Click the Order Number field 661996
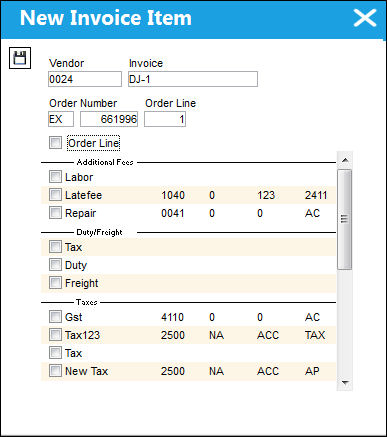The width and height of the screenshot is (387, 437). [x=109, y=119]
